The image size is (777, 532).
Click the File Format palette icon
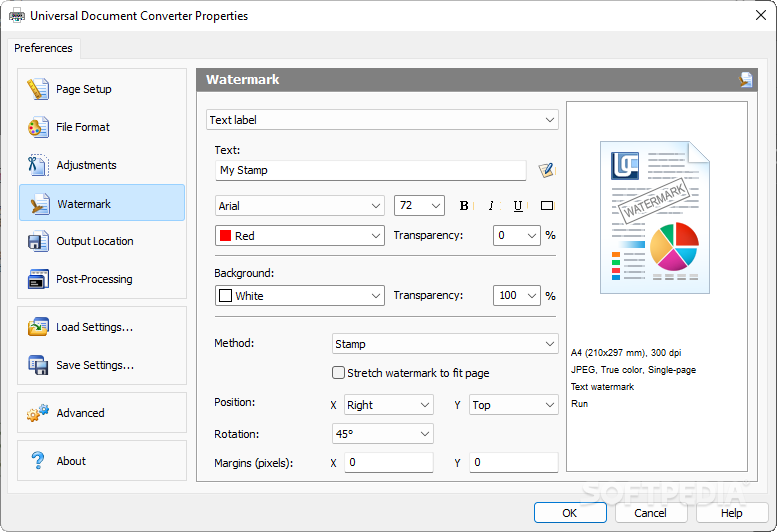point(38,127)
